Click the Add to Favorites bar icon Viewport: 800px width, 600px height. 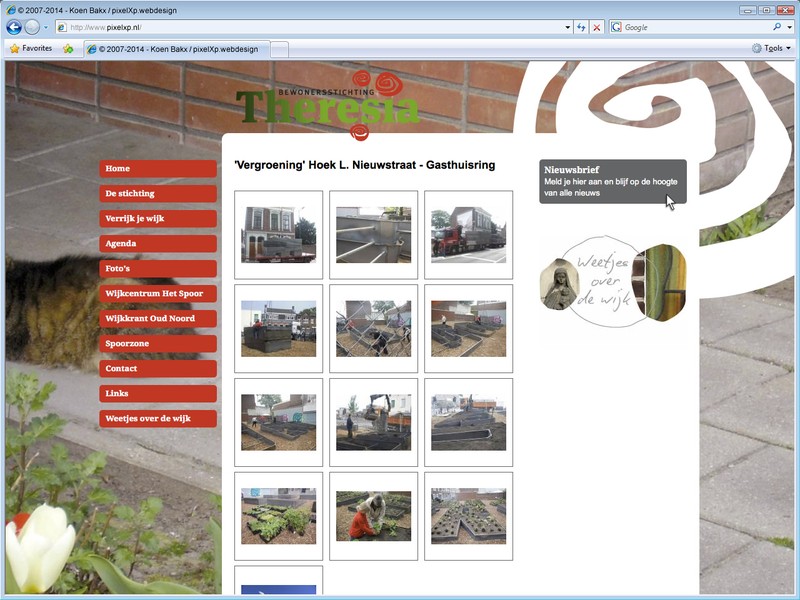(68, 48)
